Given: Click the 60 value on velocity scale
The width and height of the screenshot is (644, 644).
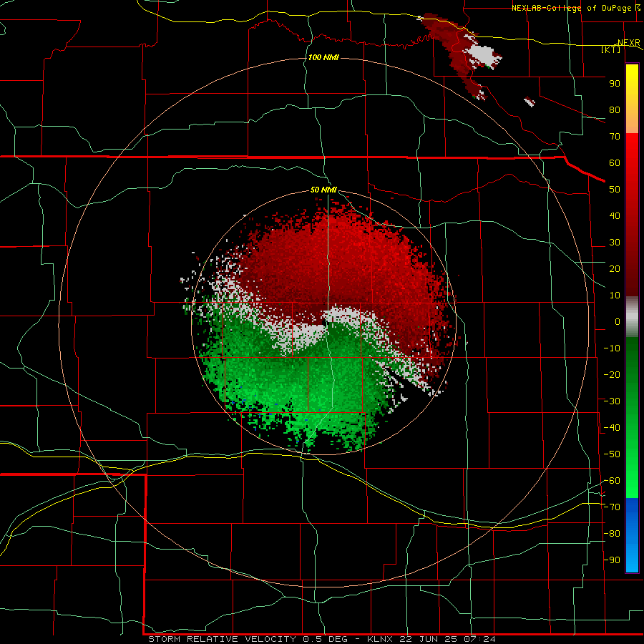Looking at the screenshot, I should [615, 163].
